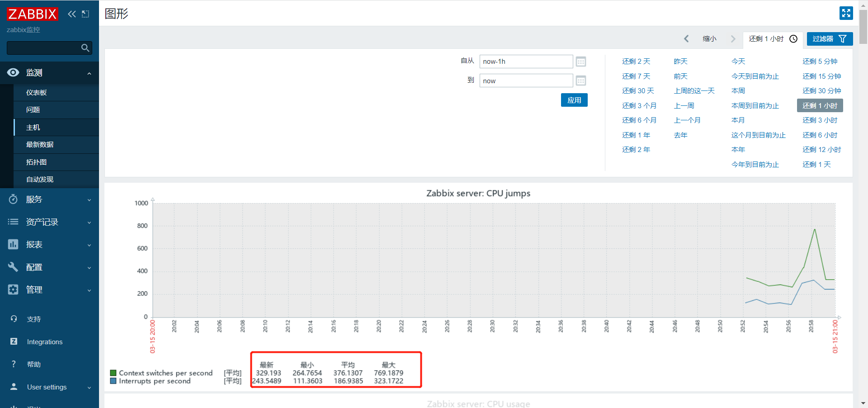
Task: Select the 还剩 12 小时 time range
Action: coord(822,150)
